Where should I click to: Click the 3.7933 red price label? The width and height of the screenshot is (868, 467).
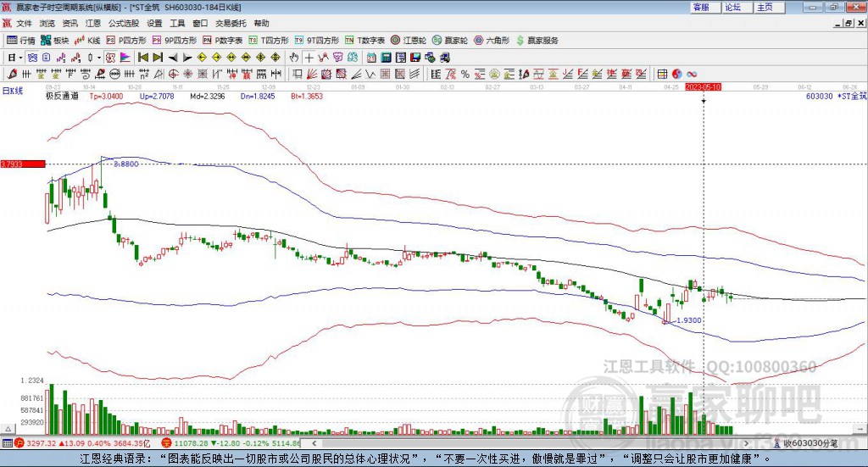pyautogui.click(x=22, y=164)
